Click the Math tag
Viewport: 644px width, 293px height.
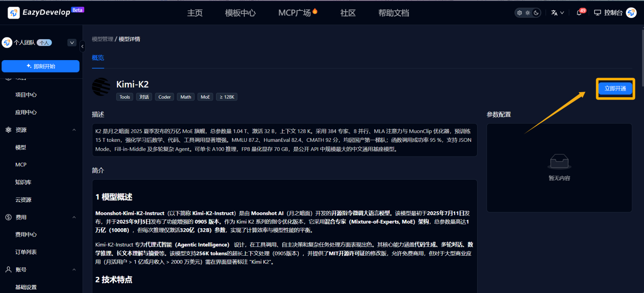coord(186,97)
